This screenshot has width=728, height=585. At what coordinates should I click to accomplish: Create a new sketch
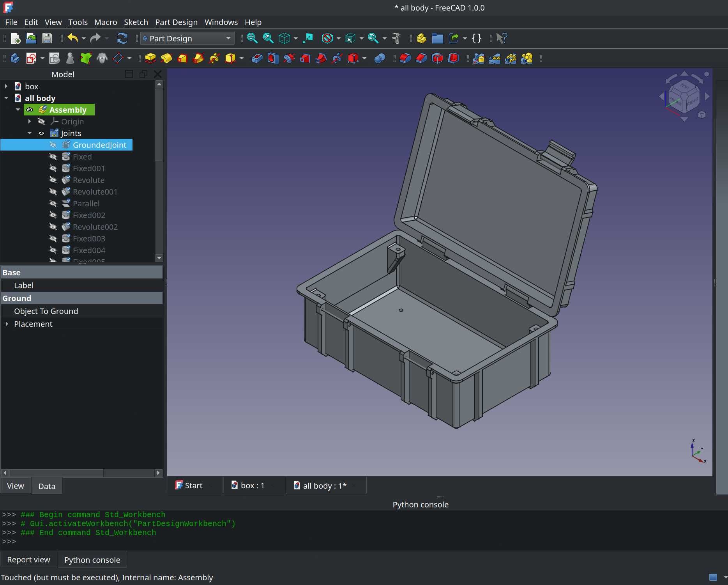tap(31, 58)
